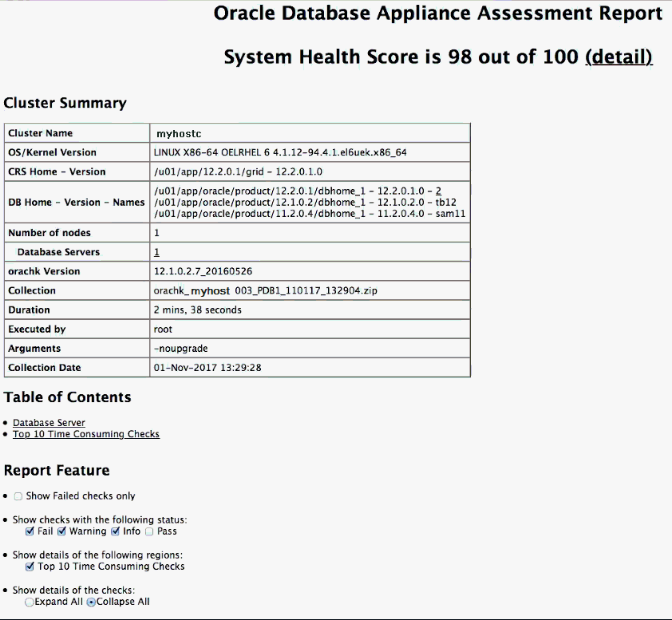Open the Top 10 Time Consuming Checks link
This screenshot has width=672, height=620.
tap(85, 433)
